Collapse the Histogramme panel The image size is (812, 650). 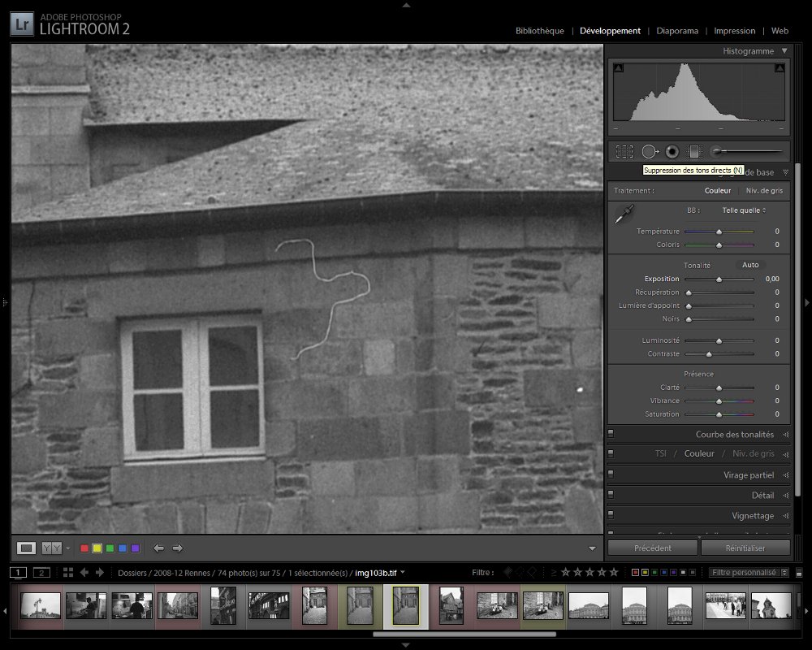pos(784,51)
